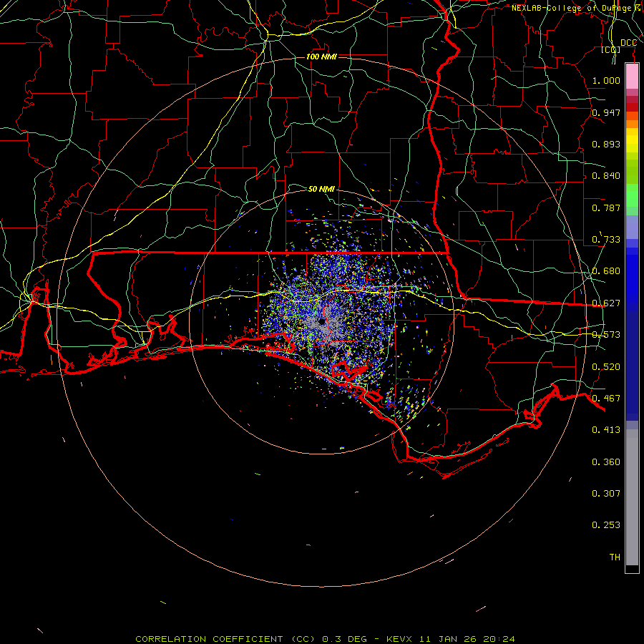Click the 50 NMI range ring label

321,189
